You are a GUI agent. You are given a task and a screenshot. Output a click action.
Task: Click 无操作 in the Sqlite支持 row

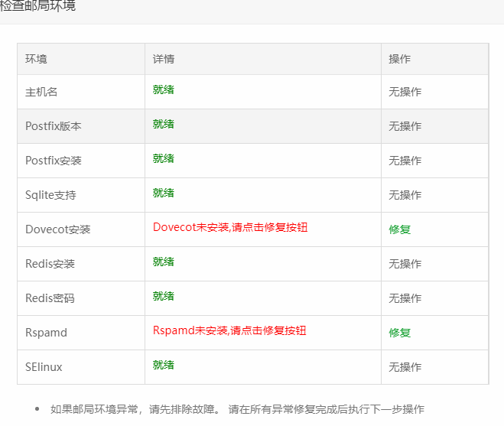[405, 195]
